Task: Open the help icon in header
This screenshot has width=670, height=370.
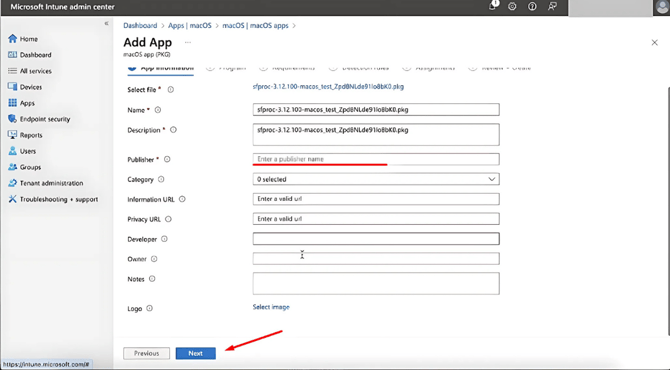Action: pyautogui.click(x=532, y=6)
